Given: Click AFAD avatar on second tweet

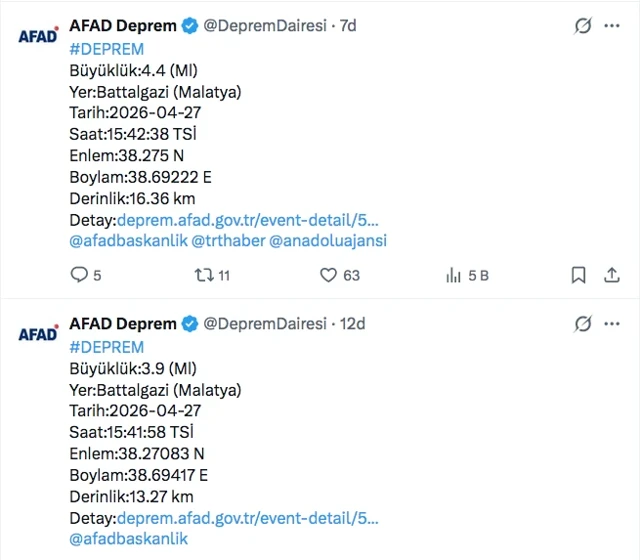Looking at the screenshot, I should point(38,334).
